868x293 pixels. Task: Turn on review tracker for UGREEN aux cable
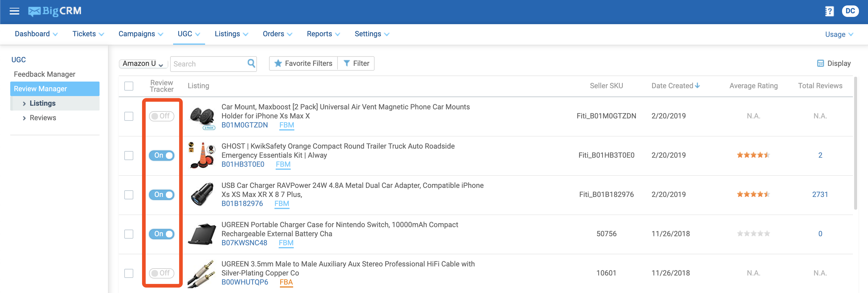click(x=162, y=273)
